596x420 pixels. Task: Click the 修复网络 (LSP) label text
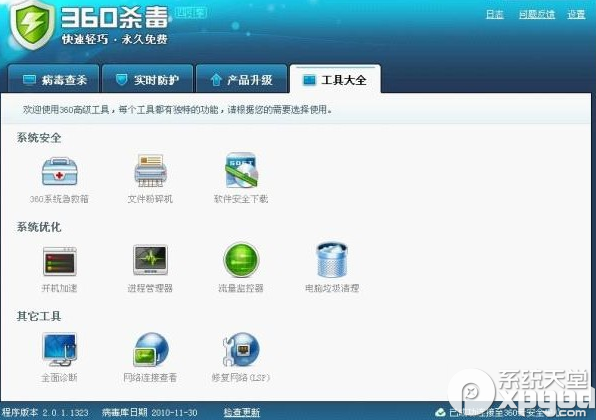point(241,377)
